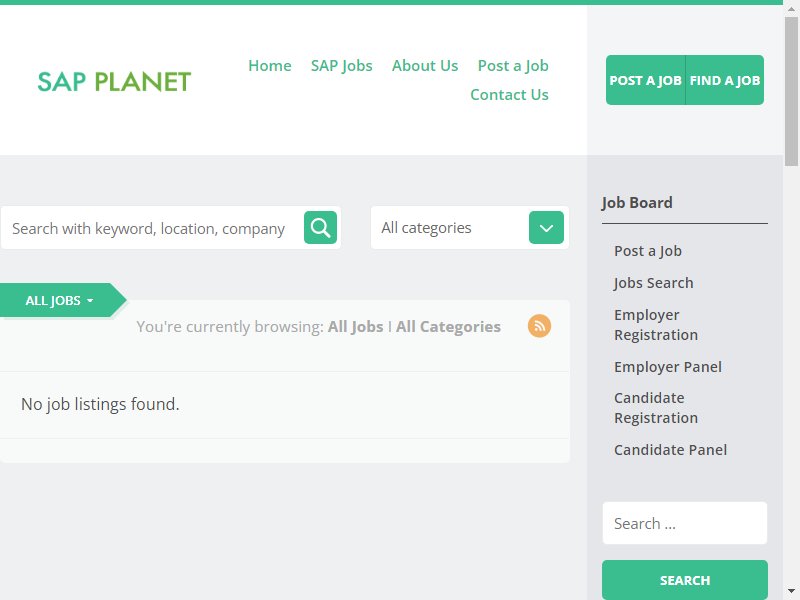Image resolution: width=800 pixels, height=600 pixels.
Task: Open the orange RSS feed icon
Action: [539, 326]
